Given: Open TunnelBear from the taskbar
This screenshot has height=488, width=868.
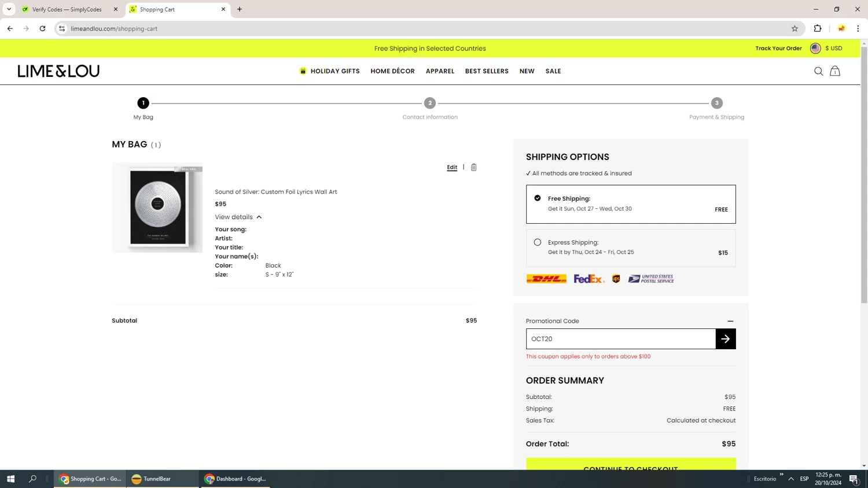Looking at the screenshot, I should pos(152,479).
